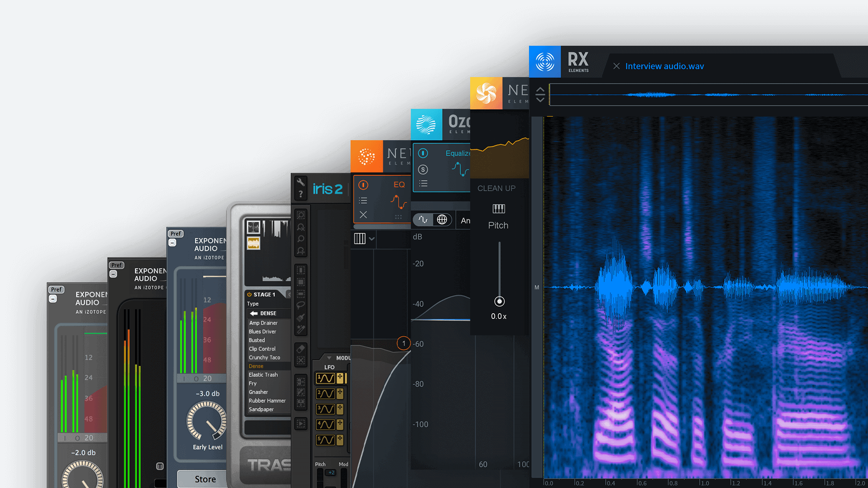The image size is (868, 488).
Task: Click Neutron piano keyboard overlay icon
Action: 360,238
